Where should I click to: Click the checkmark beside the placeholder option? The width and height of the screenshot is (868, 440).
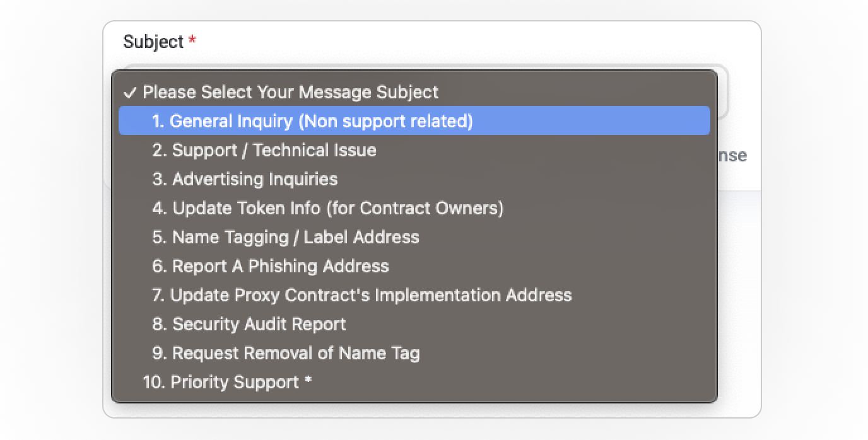[x=130, y=93]
